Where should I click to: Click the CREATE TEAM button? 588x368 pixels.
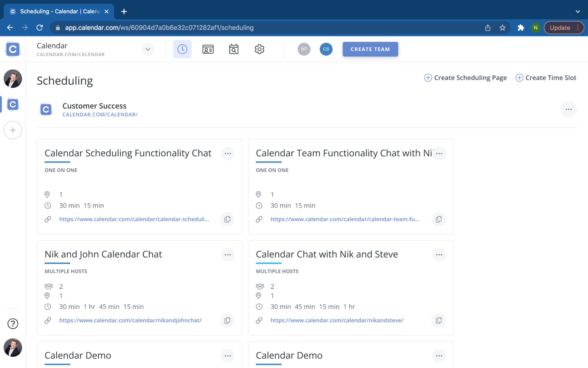[370, 49]
